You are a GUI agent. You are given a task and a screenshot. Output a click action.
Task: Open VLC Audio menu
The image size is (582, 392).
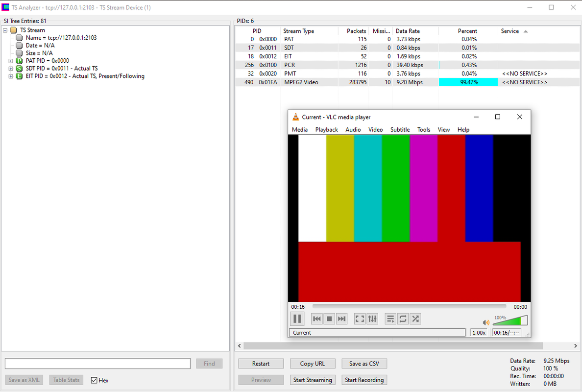353,129
